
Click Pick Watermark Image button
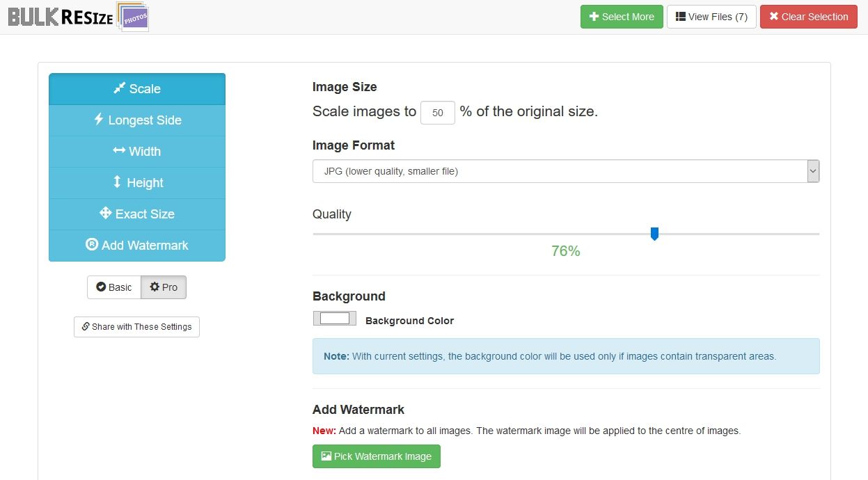point(377,456)
